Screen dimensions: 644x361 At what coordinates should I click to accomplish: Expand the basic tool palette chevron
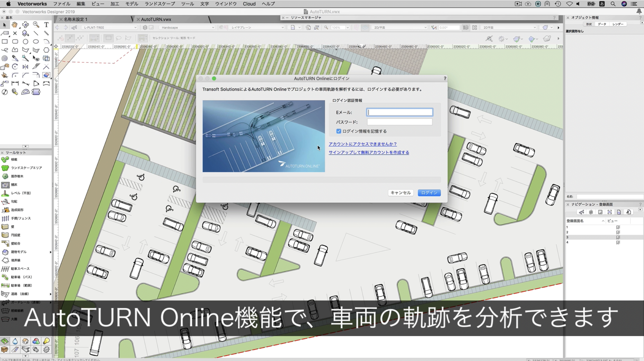tap(25, 146)
